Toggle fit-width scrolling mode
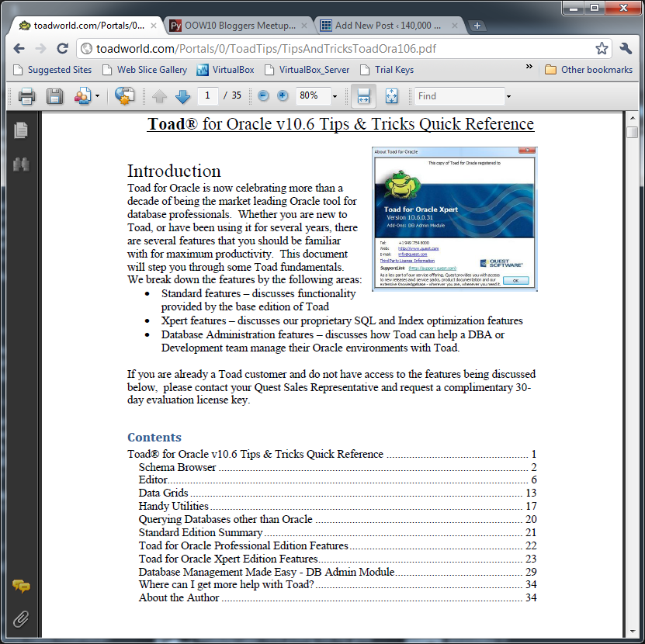The height and width of the screenshot is (644, 645). tap(363, 96)
